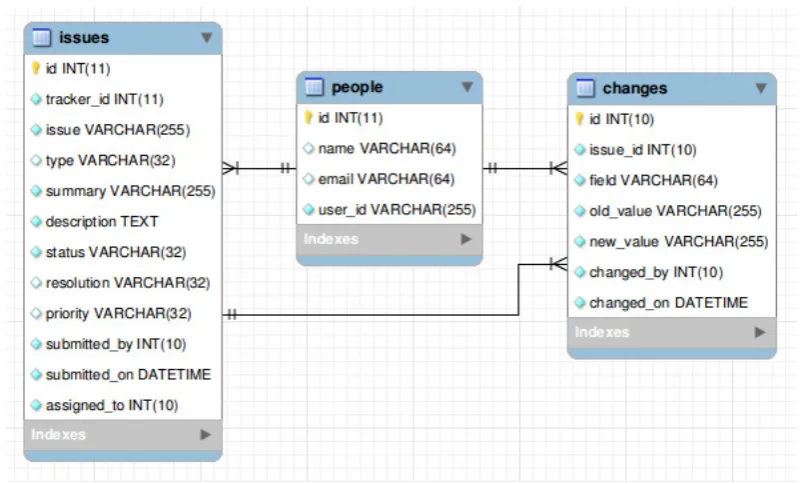This screenshot has height=484, width=805.
Task: Select the 'tracker_id INT(11)' column text
Action: pyautogui.click(x=105, y=99)
